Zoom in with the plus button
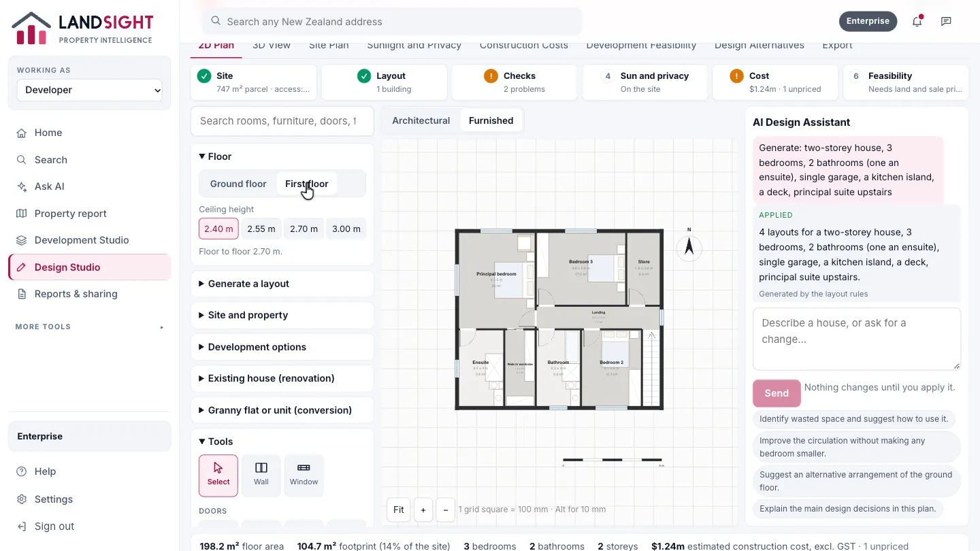Screen dimensions: 980x551 [423, 510]
